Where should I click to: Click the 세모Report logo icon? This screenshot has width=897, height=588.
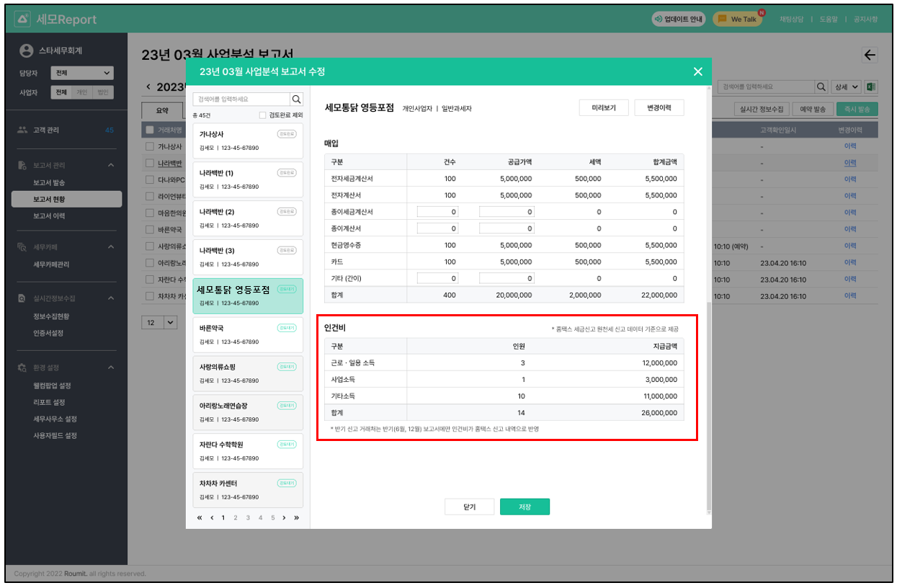23,19
